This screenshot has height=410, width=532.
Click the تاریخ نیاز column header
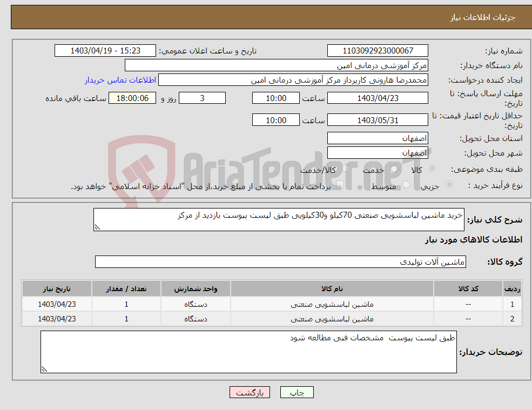click(57, 288)
